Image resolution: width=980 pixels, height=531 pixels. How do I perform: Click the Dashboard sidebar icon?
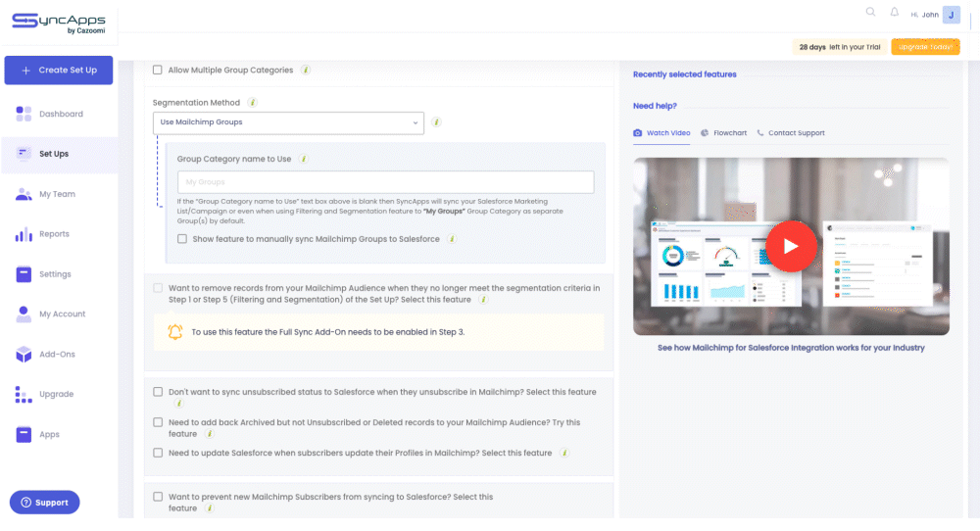pyautogui.click(x=24, y=114)
